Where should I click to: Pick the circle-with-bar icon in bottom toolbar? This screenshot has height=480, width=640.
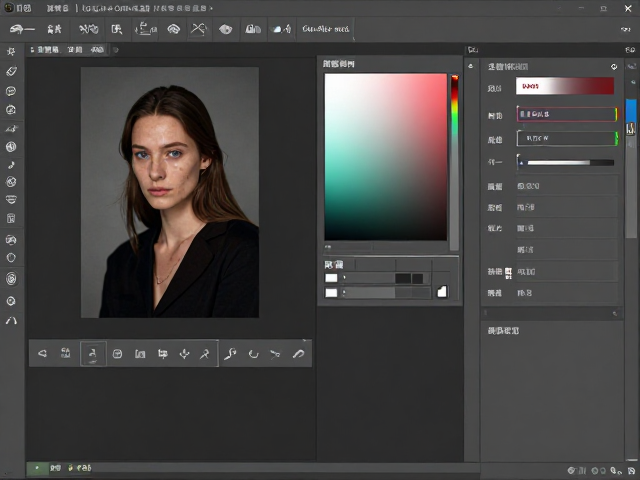[x=117, y=354]
